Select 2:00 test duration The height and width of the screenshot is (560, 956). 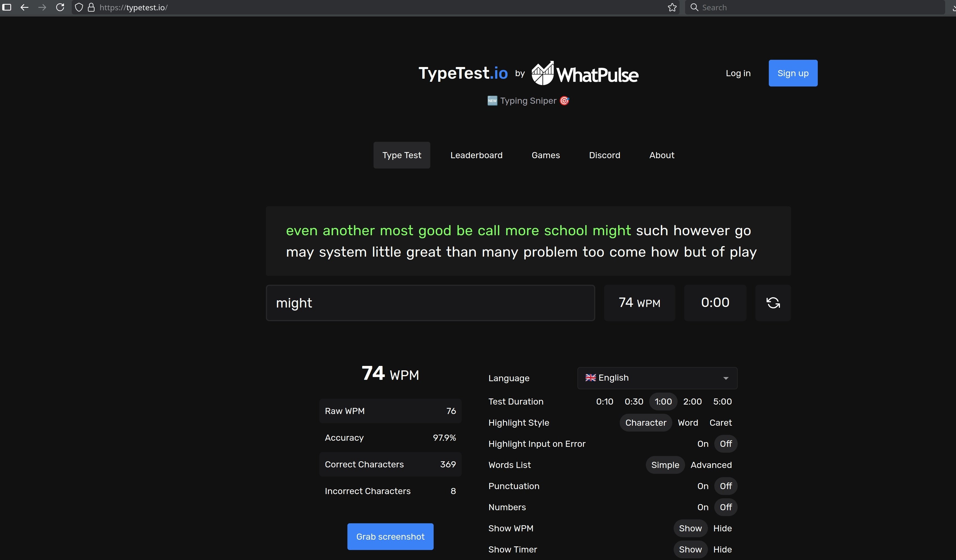692,402
